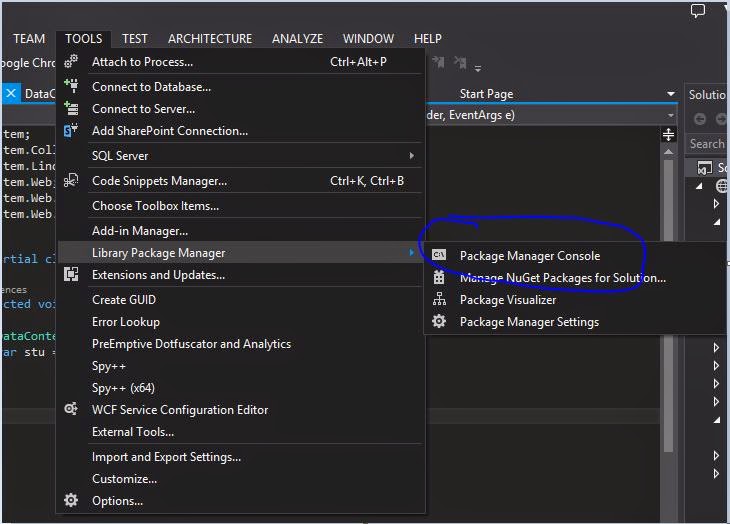Open the document tab list dropdown arrow

tap(671, 94)
